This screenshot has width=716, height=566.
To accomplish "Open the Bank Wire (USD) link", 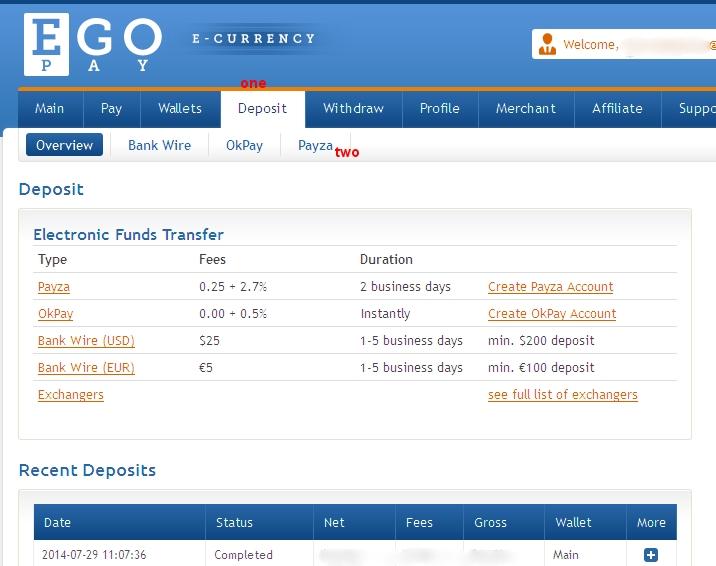I will click(x=86, y=341).
